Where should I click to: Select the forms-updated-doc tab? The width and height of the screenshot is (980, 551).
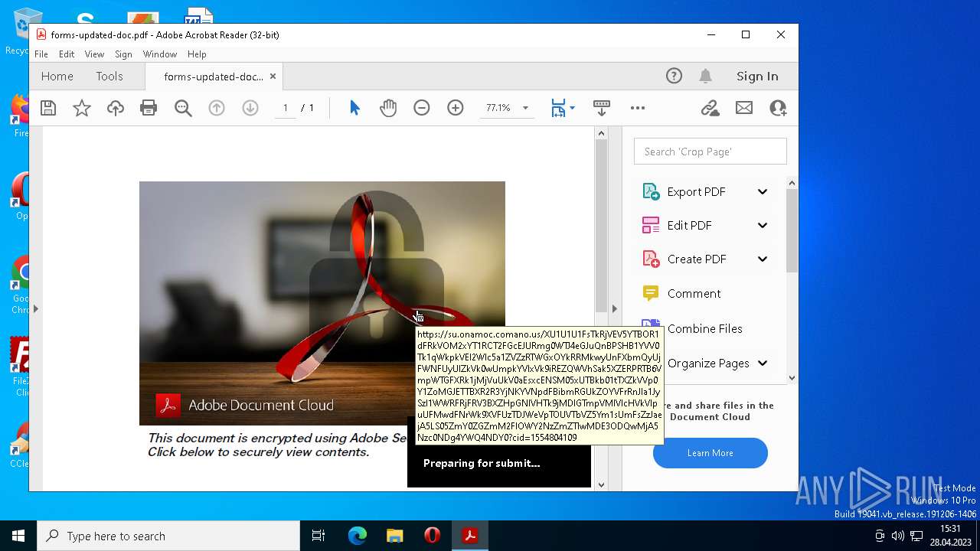click(x=214, y=77)
